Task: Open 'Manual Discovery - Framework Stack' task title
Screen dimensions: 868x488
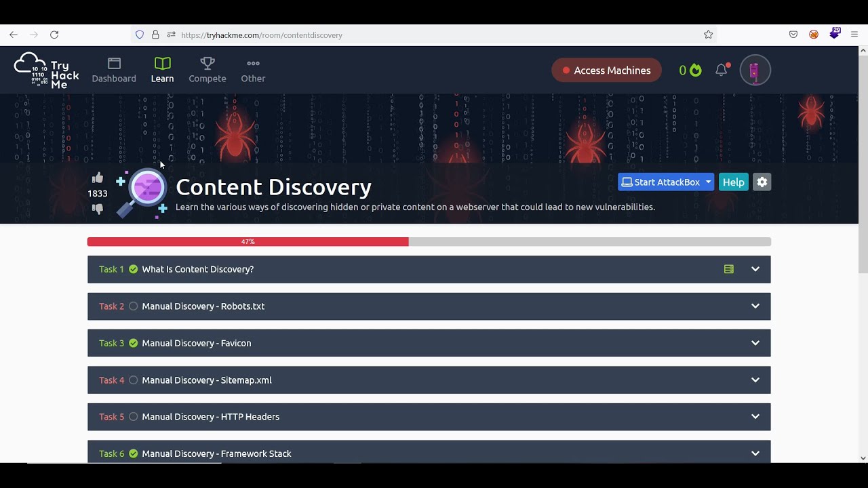Action: tap(217, 453)
